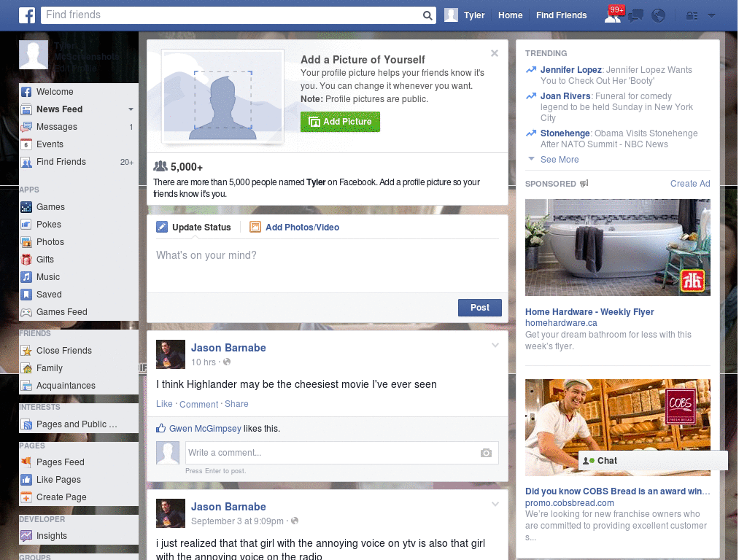Open Jennifer Lopez trending topic
747x560 pixels.
click(570, 70)
